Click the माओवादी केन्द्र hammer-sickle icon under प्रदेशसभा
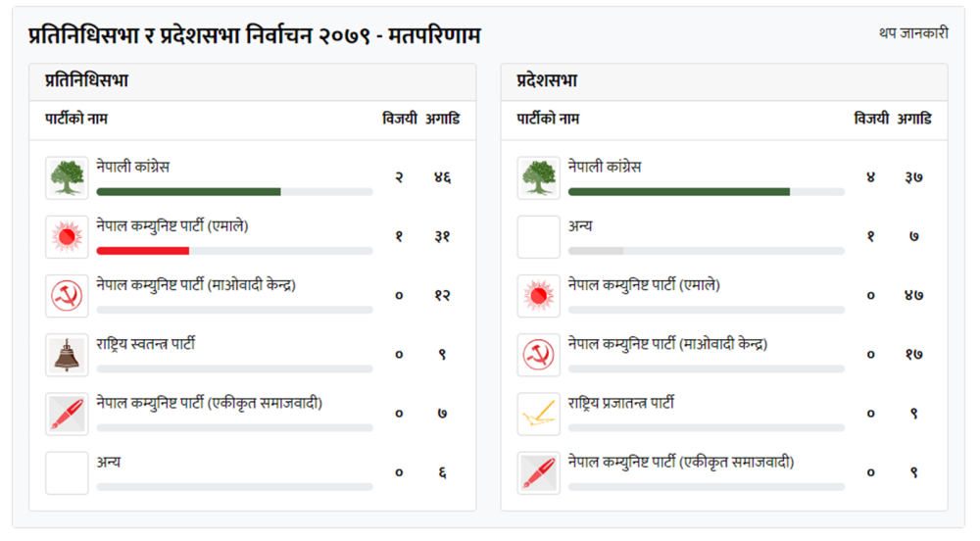Image resolution: width=980 pixels, height=541 pixels. [539, 355]
